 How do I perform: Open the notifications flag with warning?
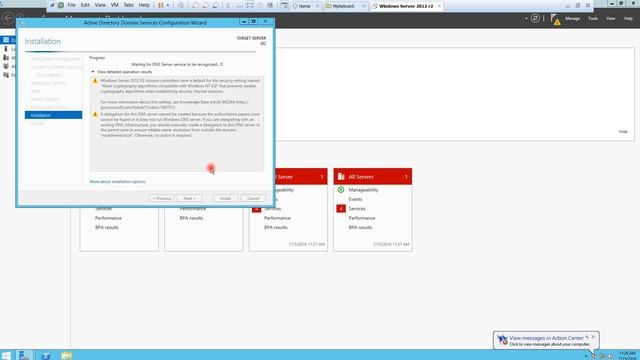tap(555, 19)
